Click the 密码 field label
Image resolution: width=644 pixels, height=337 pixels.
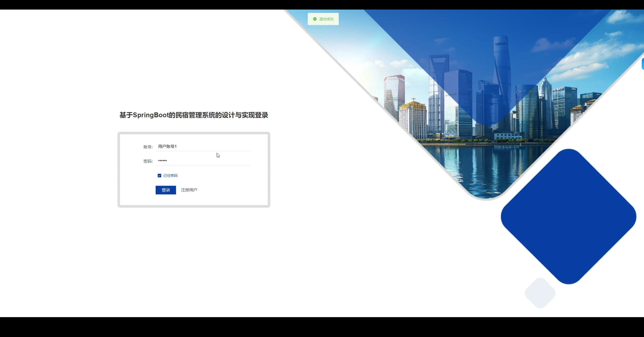[148, 161]
